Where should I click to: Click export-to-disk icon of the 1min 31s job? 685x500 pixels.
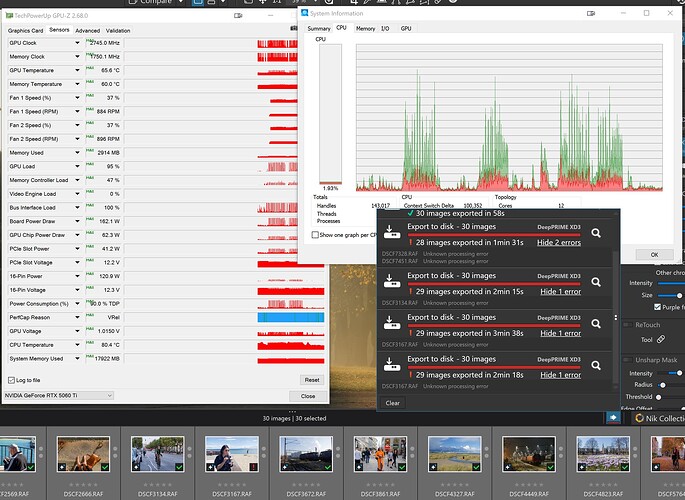coord(390,233)
